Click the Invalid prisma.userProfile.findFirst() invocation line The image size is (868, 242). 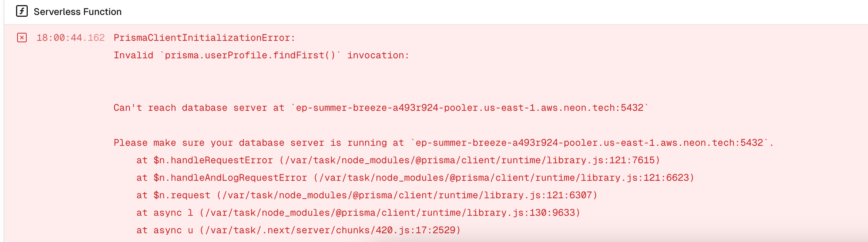261,55
